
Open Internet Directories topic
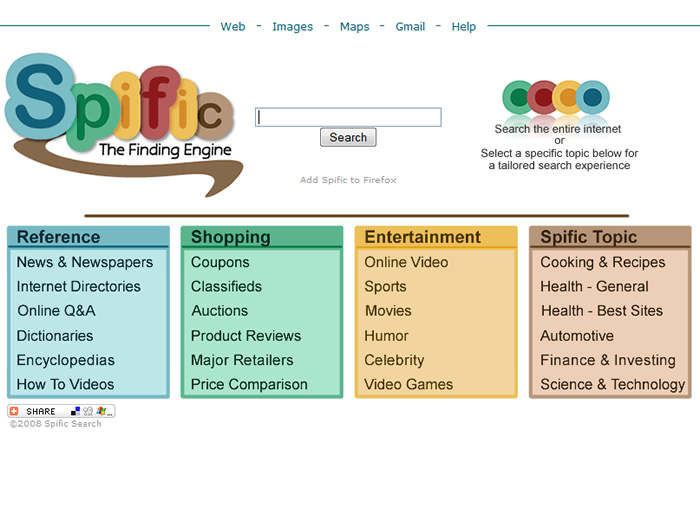(79, 286)
